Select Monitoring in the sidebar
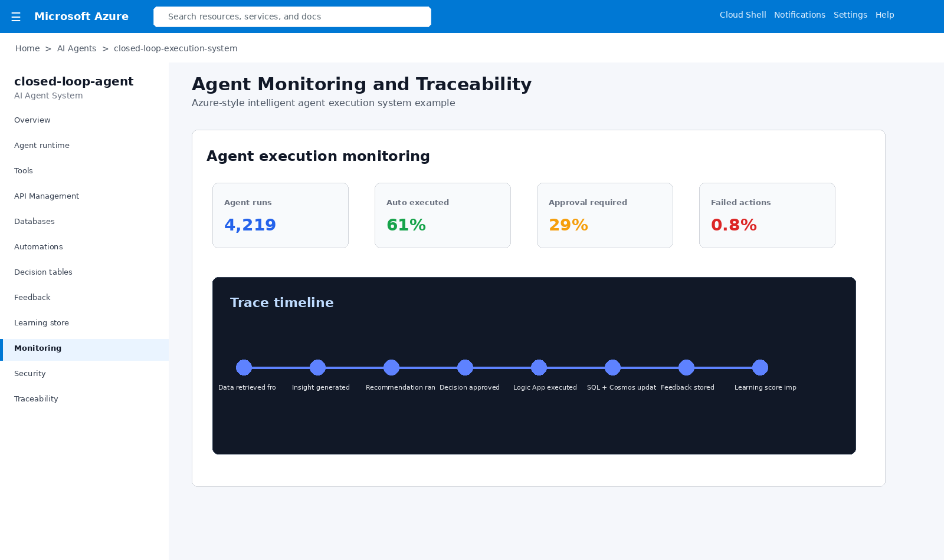This screenshot has height=560, width=944. click(84, 348)
